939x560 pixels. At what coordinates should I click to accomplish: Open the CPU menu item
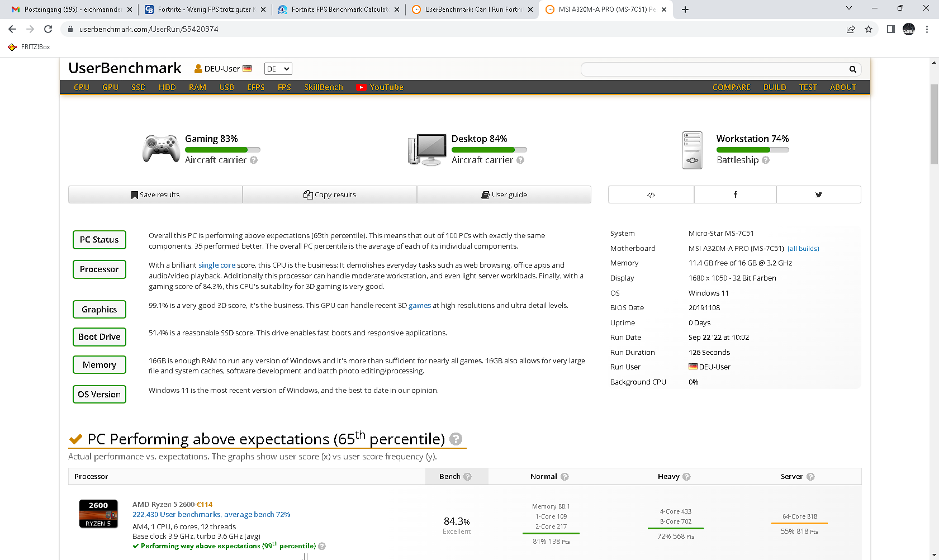[x=82, y=87]
